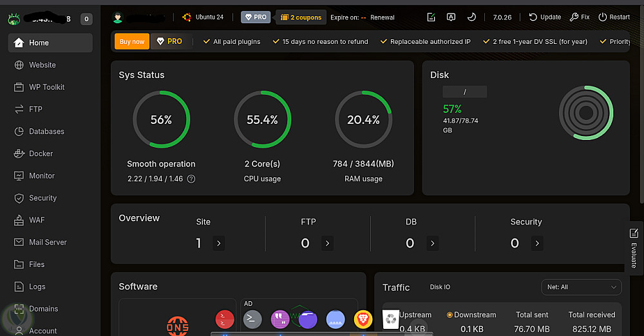Click the Restart button
The width and height of the screenshot is (644, 336).
tap(614, 17)
